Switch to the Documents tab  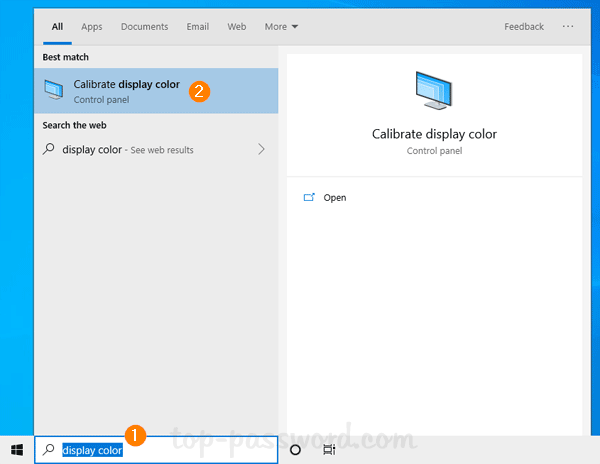point(144,27)
